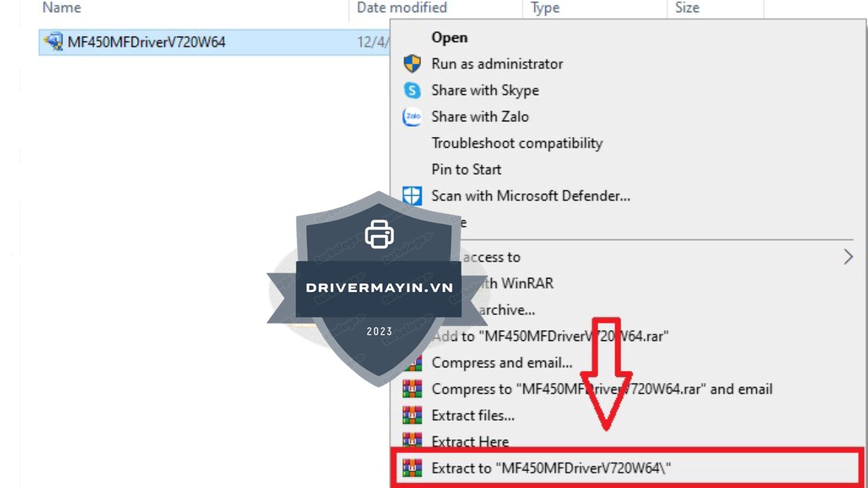Click the Microsoft Defender shield icon
The image size is (868, 488).
coord(412,196)
